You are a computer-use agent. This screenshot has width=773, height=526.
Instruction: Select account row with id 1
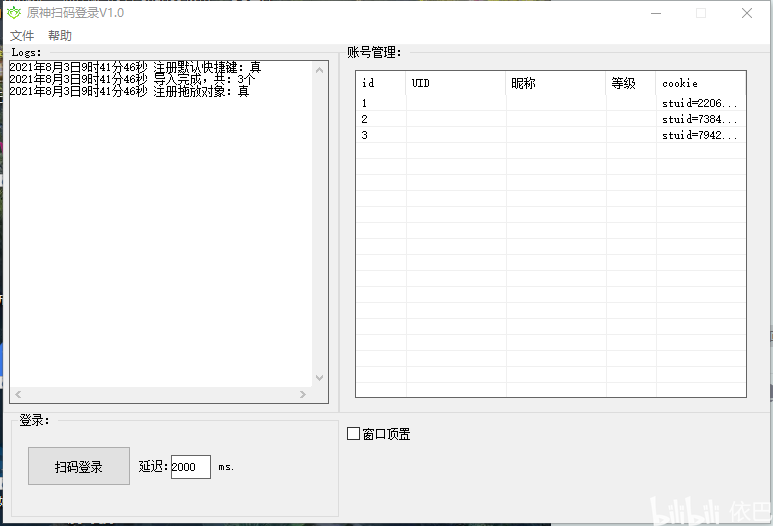coord(551,103)
